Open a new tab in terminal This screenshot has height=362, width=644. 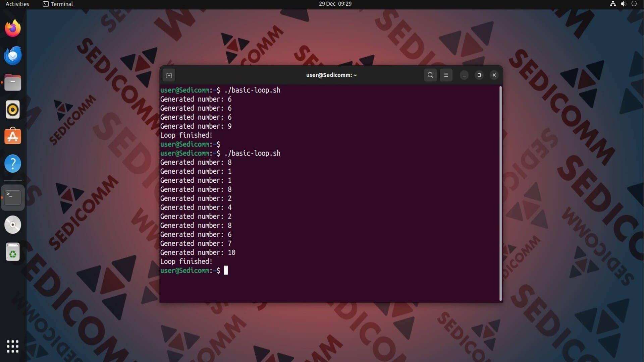click(169, 75)
